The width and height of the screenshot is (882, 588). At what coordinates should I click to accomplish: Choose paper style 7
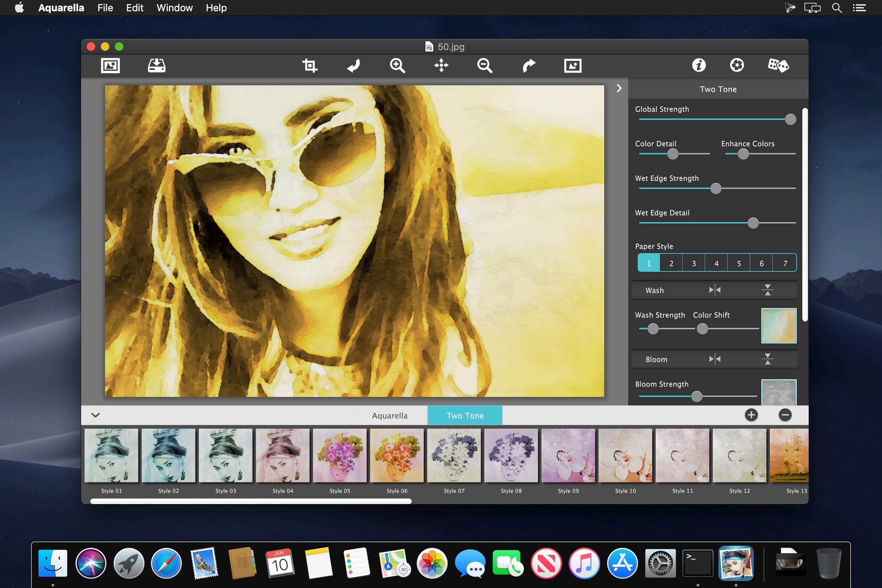[x=785, y=263]
